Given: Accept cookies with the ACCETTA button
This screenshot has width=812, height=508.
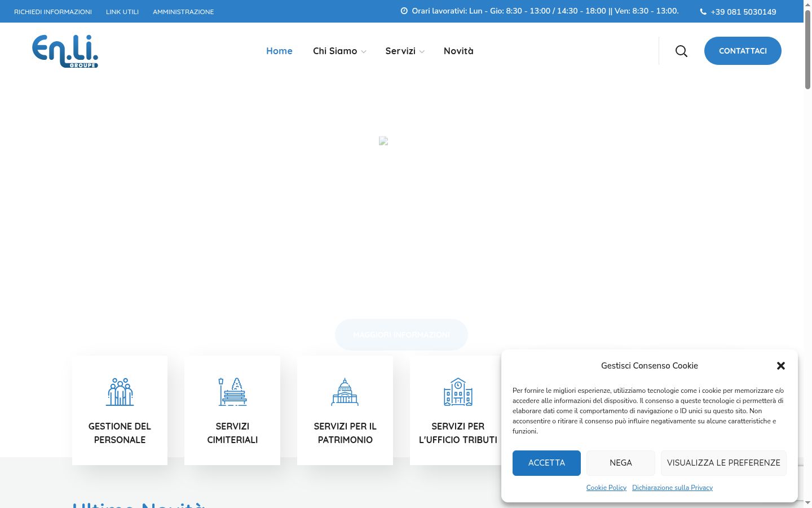Looking at the screenshot, I should 546,463.
